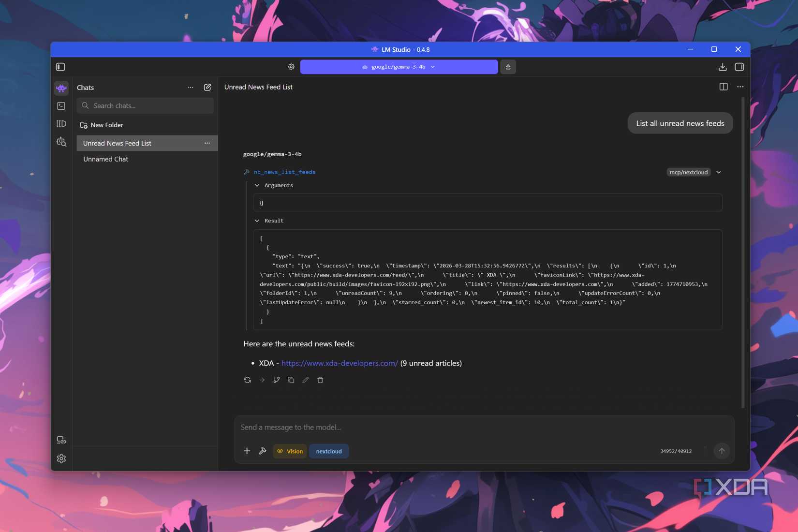Branch the conversation from this message
The image size is (798, 532).
276,380
